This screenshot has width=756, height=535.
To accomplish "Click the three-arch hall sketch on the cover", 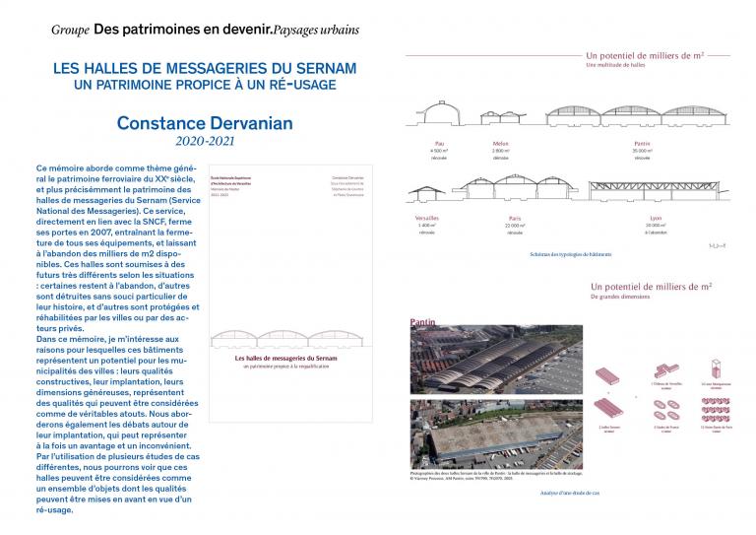I will point(286,339).
